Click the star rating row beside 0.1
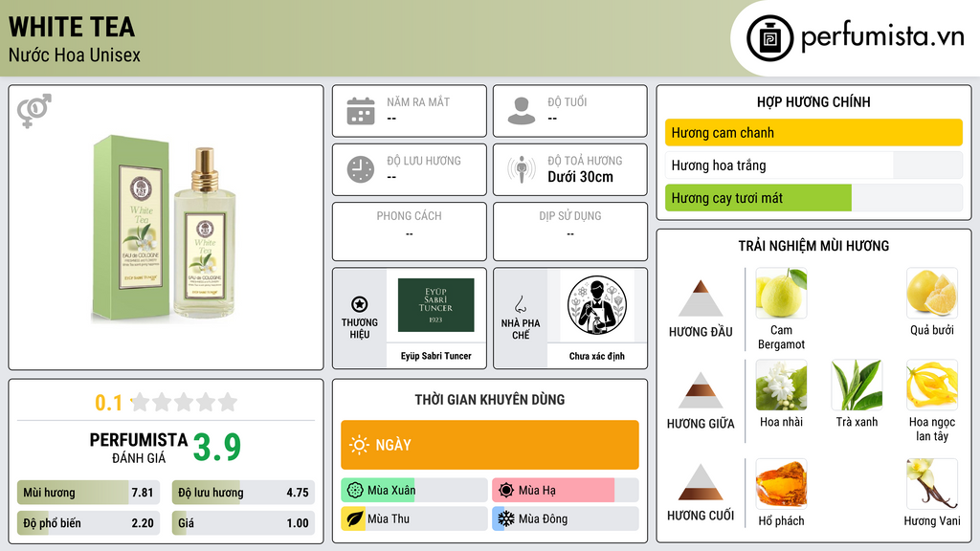The image size is (980, 551). [x=185, y=402]
